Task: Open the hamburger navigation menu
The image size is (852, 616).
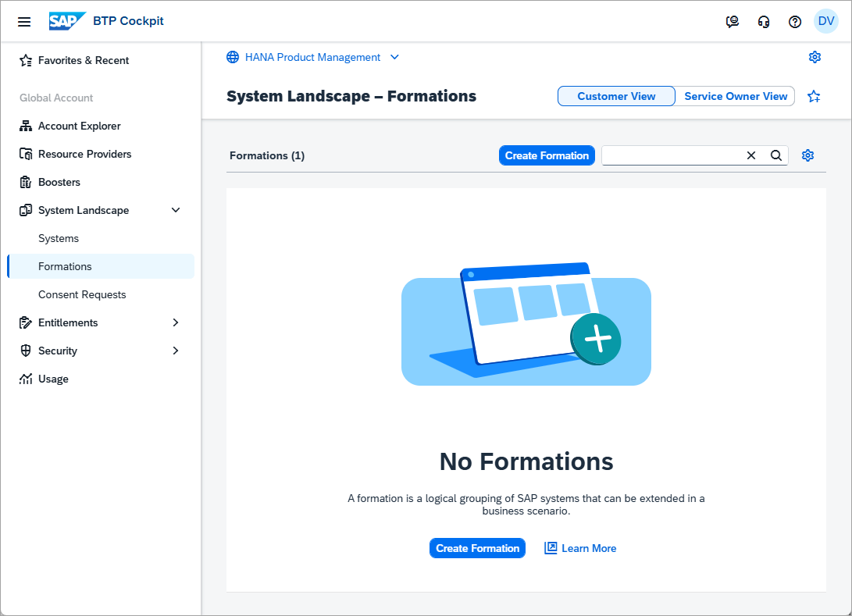Action: tap(24, 22)
